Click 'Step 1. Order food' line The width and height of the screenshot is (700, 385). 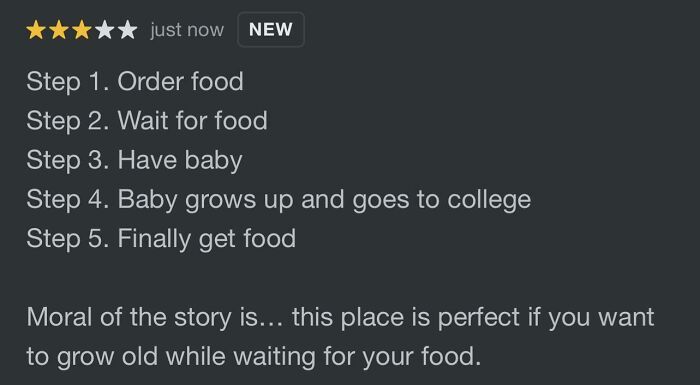(135, 82)
